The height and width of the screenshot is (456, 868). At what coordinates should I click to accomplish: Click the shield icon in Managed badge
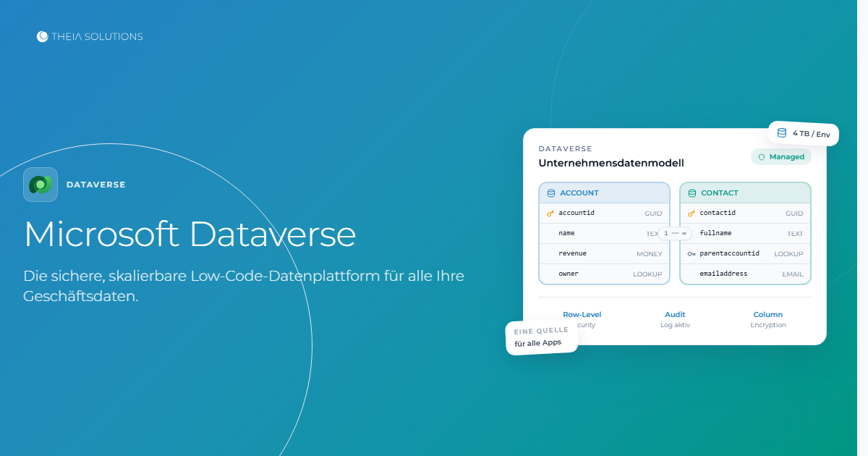click(x=762, y=157)
